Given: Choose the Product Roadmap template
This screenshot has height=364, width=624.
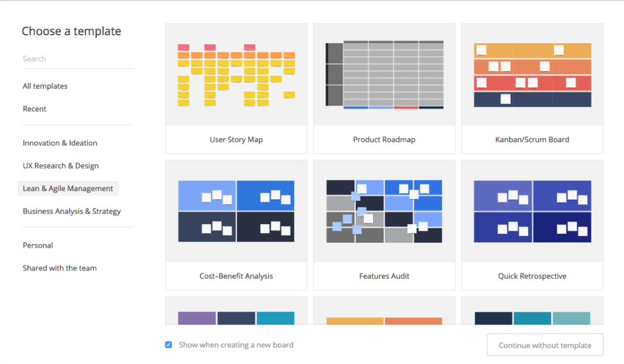Looking at the screenshot, I should pyautogui.click(x=384, y=88).
